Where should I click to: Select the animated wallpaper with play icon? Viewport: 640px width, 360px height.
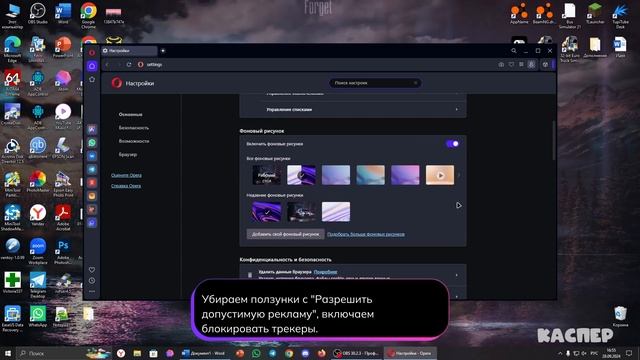coord(440,175)
